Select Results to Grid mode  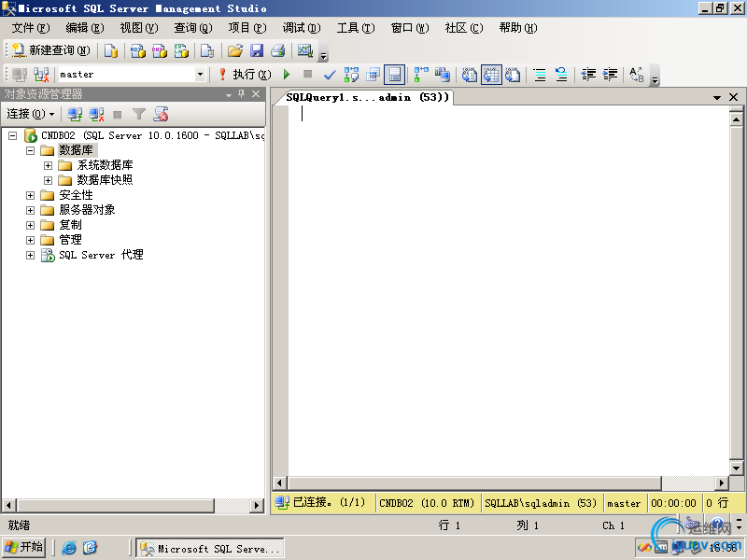tap(491, 75)
